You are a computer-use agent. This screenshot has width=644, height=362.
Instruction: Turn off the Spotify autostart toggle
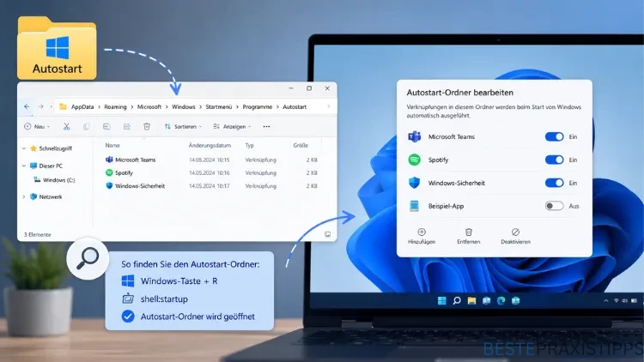[554, 160]
